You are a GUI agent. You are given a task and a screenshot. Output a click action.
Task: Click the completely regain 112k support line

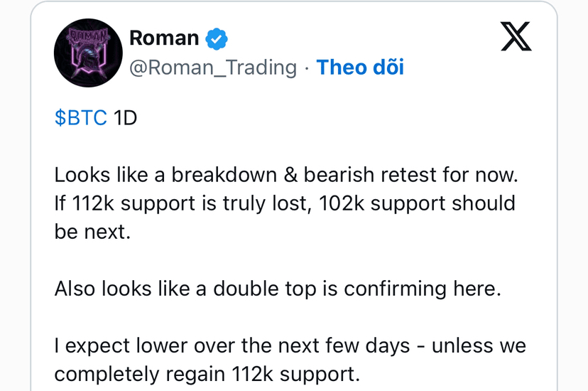pos(207,375)
